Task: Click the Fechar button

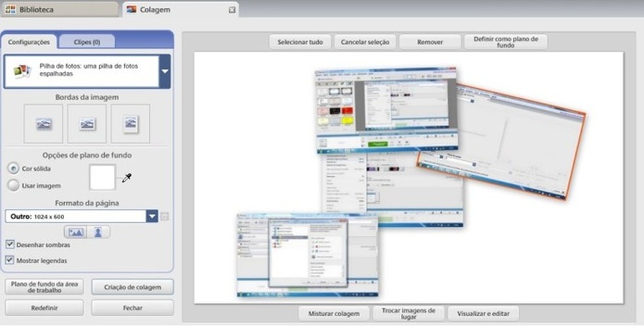Action: [x=133, y=308]
